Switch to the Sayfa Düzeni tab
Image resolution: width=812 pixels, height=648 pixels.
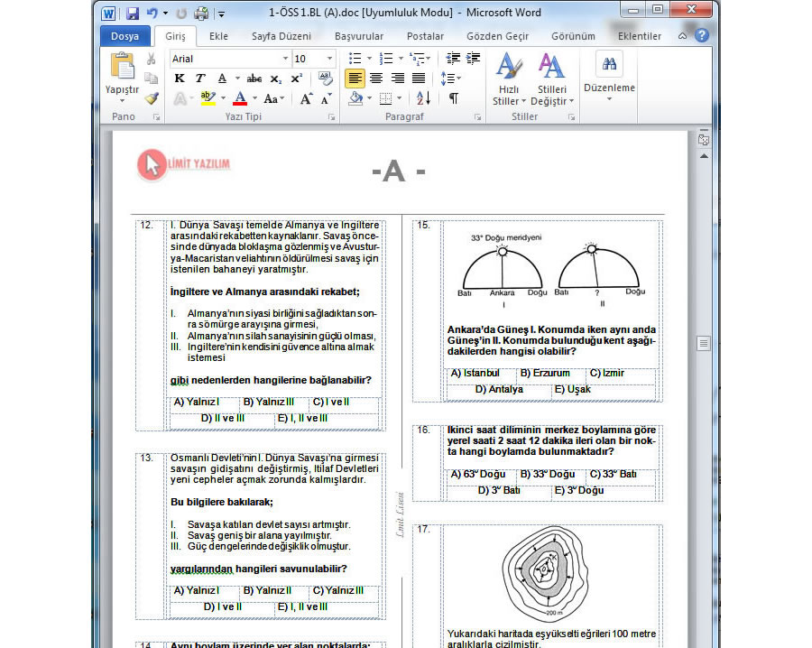pyautogui.click(x=281, y=36)
